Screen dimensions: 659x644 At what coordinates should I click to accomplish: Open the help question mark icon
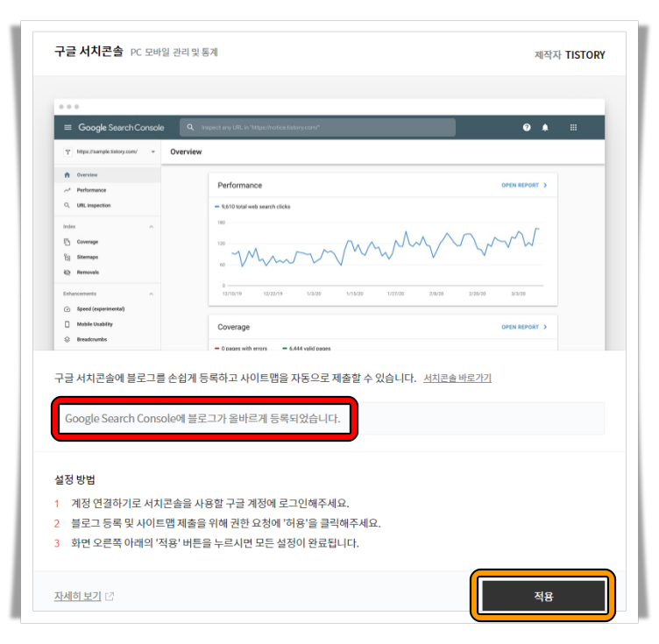click(526, 127)
